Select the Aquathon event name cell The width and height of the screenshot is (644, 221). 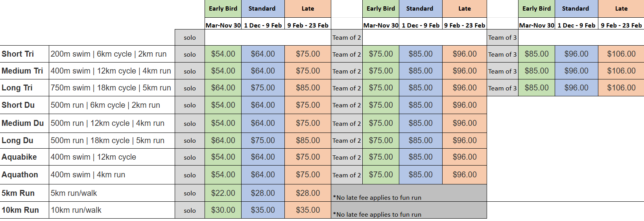coord(20,175)
